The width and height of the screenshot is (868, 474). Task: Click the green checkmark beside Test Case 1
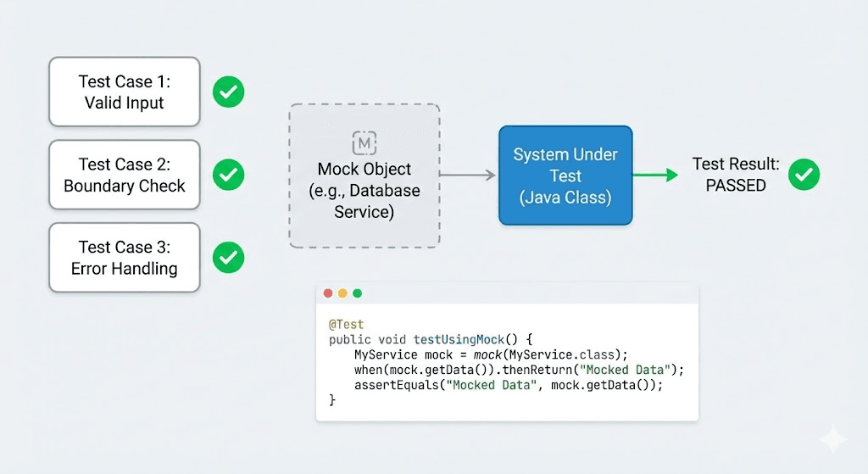tap(228, 92)
